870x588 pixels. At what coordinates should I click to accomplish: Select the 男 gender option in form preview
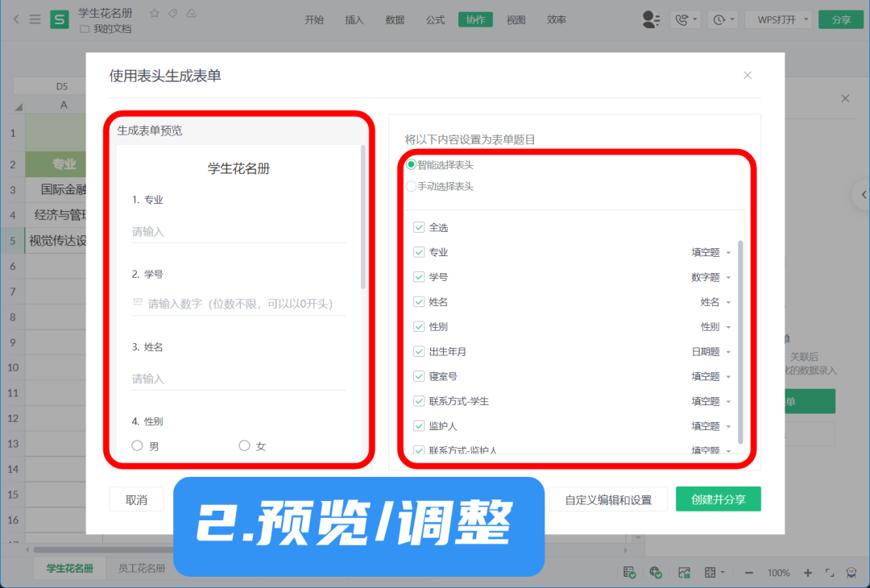pos(137,445)
